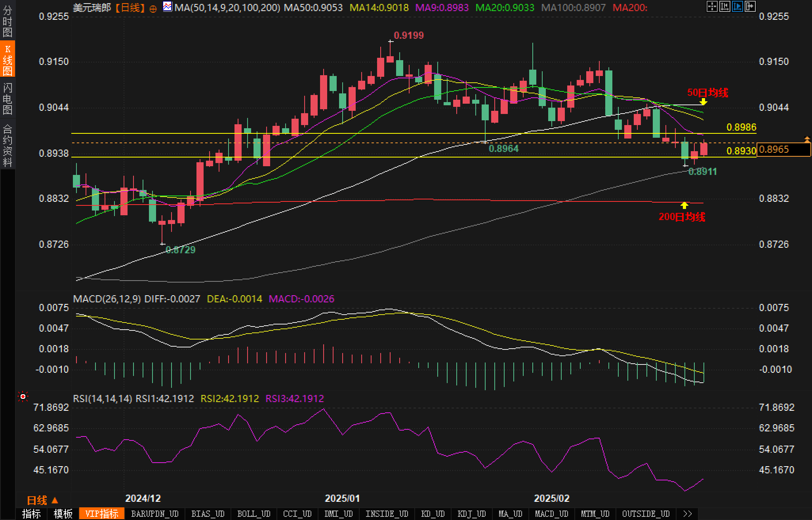Image resolution: width=812 pixels, height=520 pixels.
Task: Click the MA50:0.9053 value label
Action: 313,8
